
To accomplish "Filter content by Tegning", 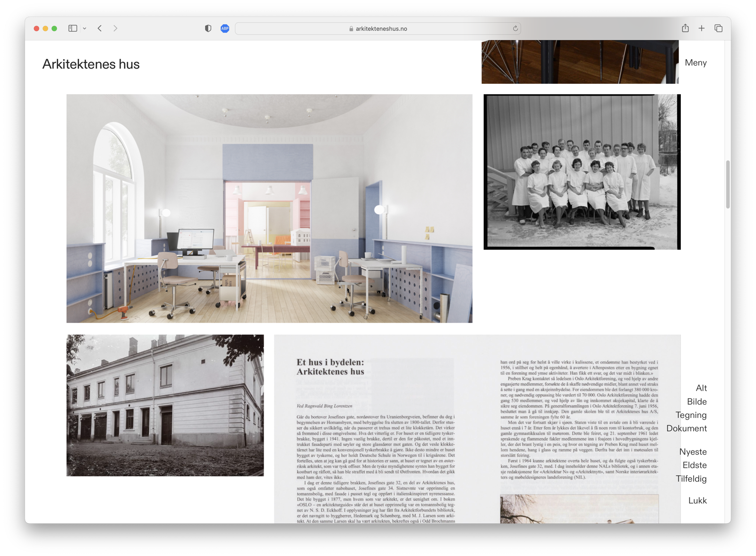I will [x=691, y=415].
